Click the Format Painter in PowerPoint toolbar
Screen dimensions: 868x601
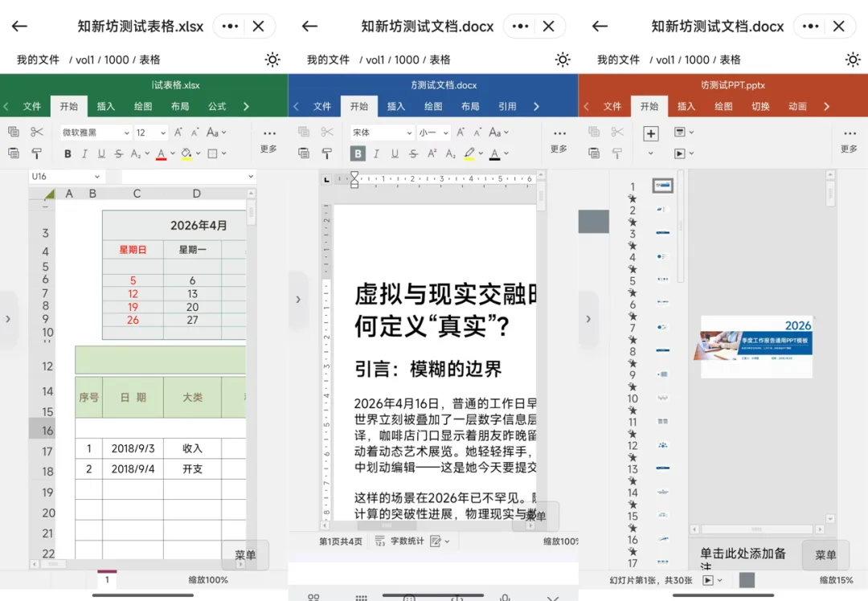pos(617,153)
